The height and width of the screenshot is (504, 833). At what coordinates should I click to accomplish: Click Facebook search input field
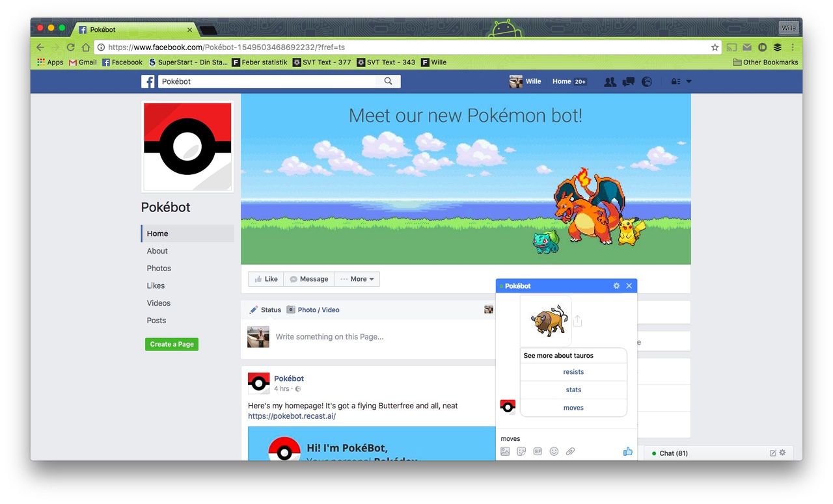pos(267,81)
